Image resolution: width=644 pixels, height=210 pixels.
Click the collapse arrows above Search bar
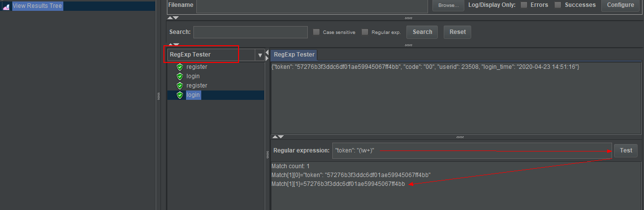click(173, 18)
